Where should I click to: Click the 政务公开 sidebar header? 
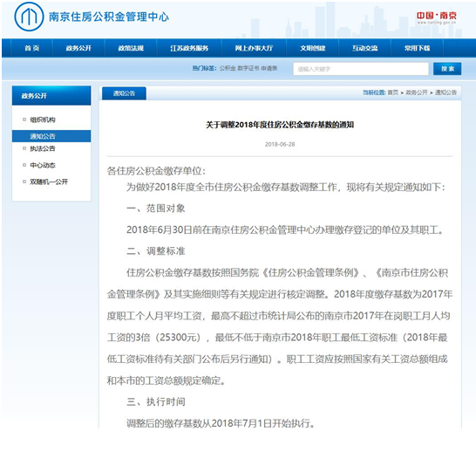click(x=51, y=96)
